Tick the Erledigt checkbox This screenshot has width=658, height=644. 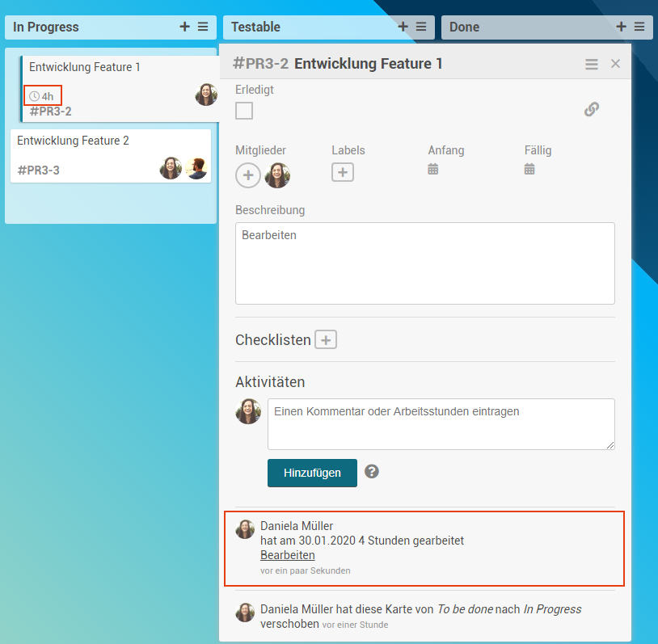pos(244,111)
